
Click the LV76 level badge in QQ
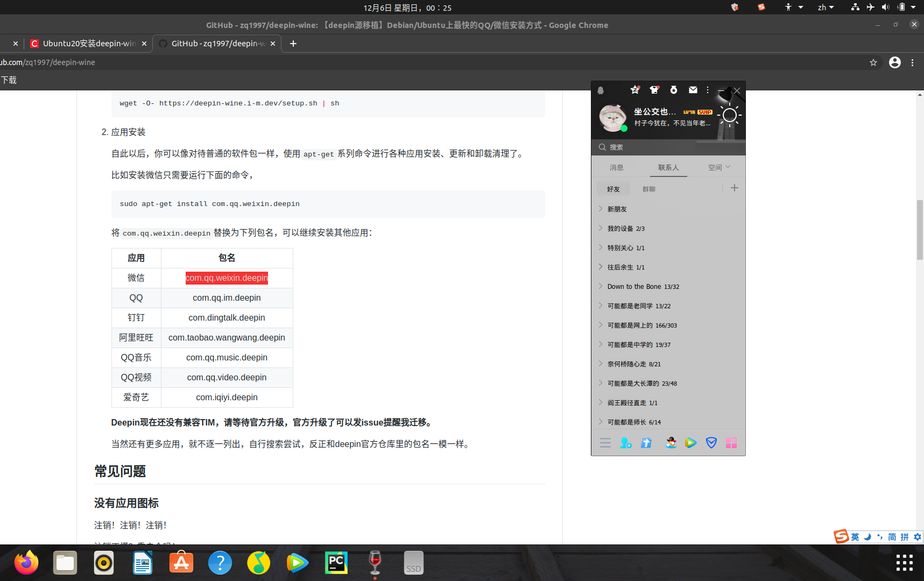point(689,112)
